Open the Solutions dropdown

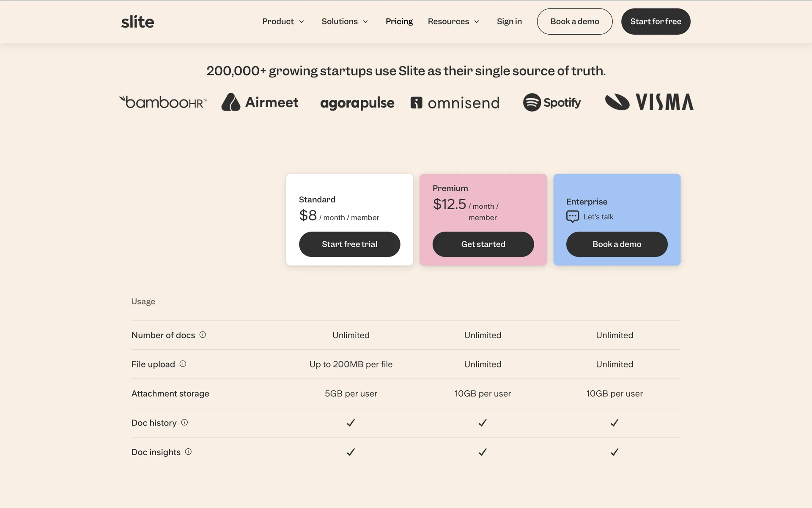click(345, 22)
